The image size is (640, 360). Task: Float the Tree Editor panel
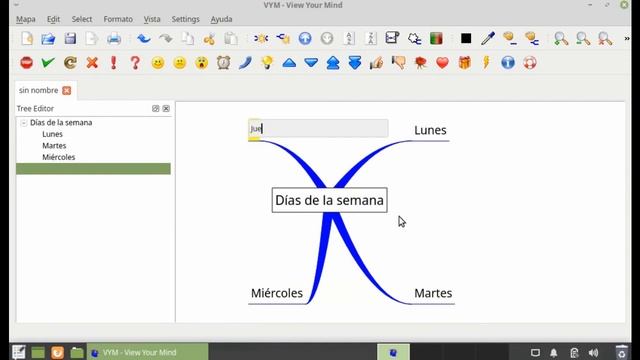click(x=156, y=109)
